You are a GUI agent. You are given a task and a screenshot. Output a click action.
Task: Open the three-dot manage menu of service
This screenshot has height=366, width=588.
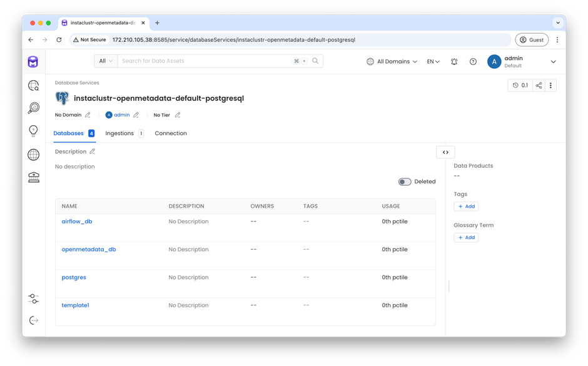[x=550, y=86]
